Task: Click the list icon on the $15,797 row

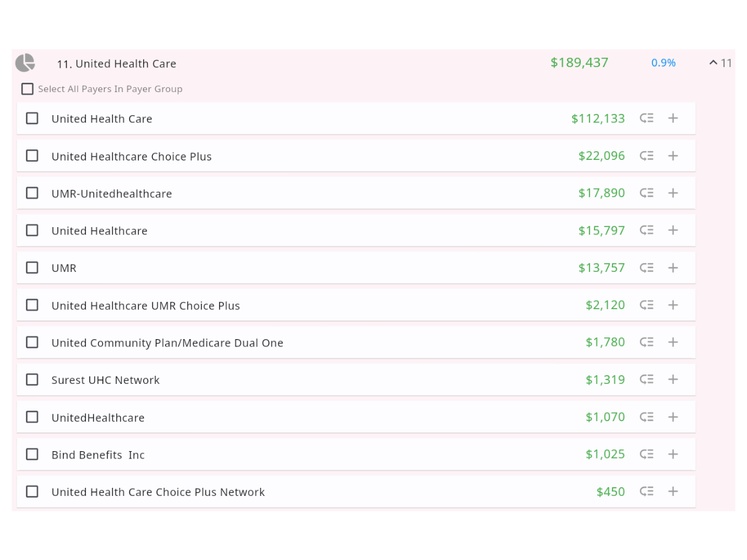Action: pyautogui.click(x=647, y=230)
